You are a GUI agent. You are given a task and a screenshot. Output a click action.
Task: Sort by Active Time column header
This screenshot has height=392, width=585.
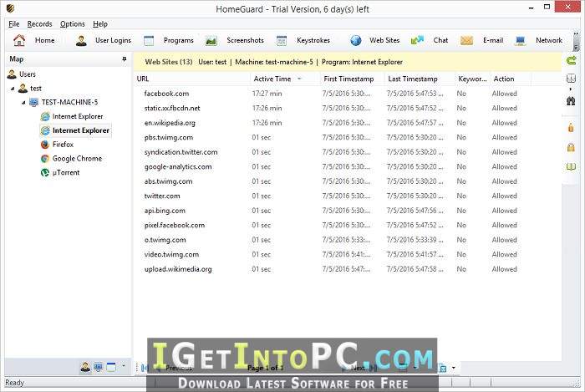(285, 79)
